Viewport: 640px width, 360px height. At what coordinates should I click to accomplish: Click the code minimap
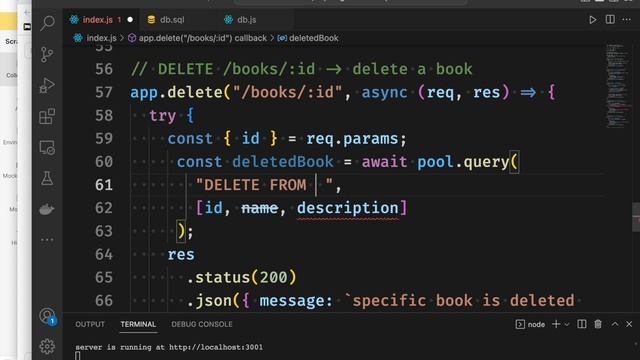coord(618,86)
